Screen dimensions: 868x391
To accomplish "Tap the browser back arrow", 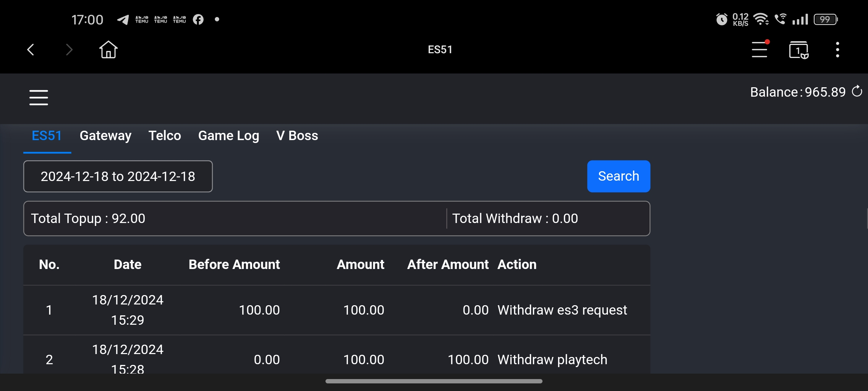I will click(x=31, y=50).
